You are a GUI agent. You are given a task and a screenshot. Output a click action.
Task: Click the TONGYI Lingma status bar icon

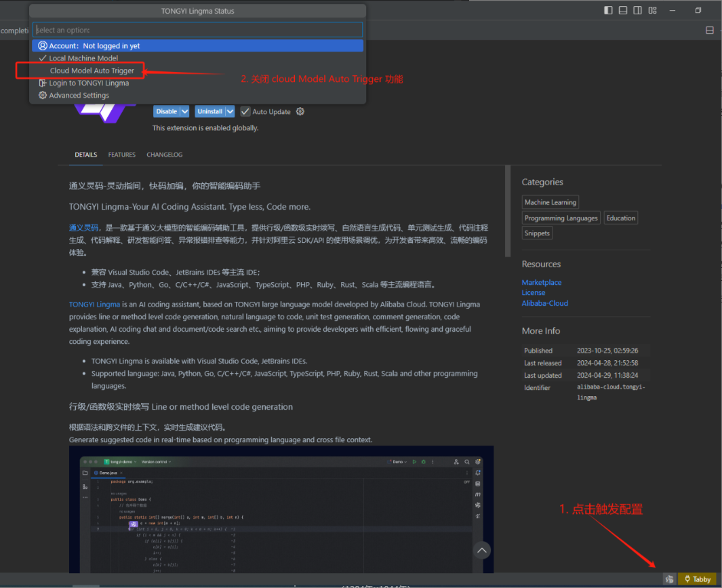click(x=669, y=579)
